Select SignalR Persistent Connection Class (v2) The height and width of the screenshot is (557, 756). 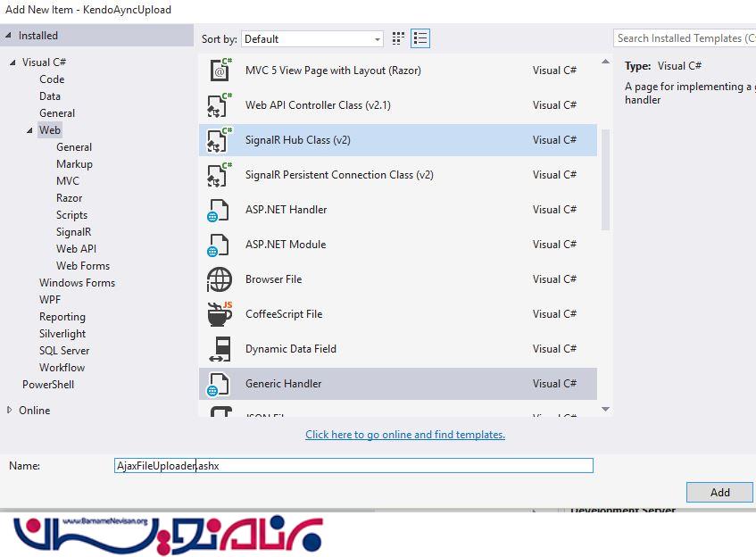coord(339,175)
